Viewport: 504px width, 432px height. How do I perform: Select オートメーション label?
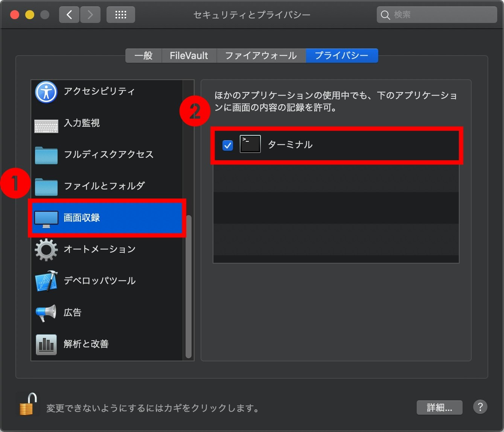[x=100, y=249]
